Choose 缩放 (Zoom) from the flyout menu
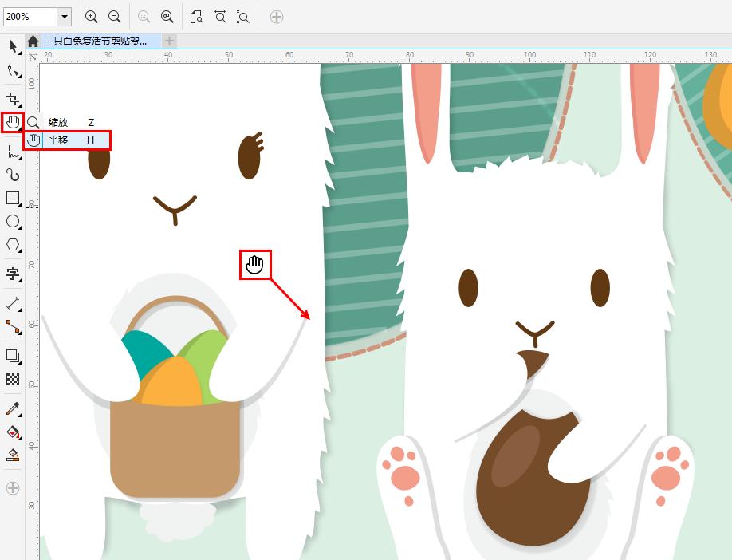Viewport: 732px width, 560px height. click(58, 123)
